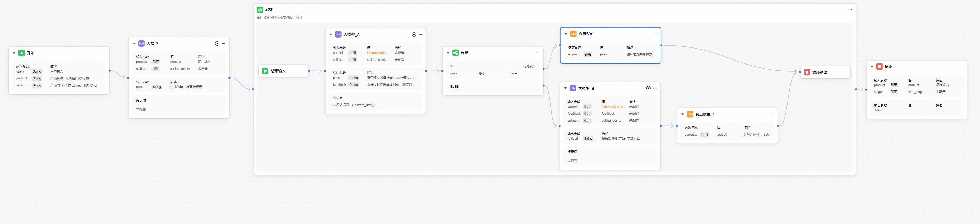Click the output port of 开始 node

pos(110,71)
